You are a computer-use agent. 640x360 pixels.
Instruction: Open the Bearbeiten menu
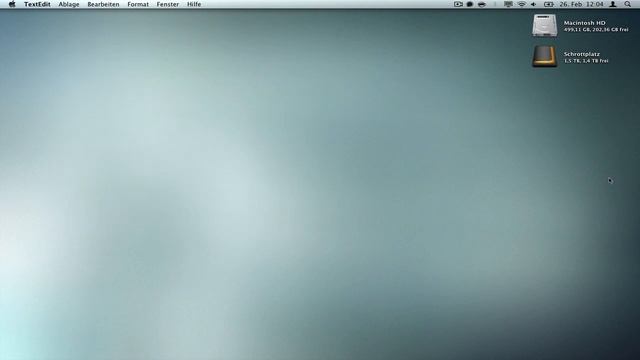click(x=103, y=4)
